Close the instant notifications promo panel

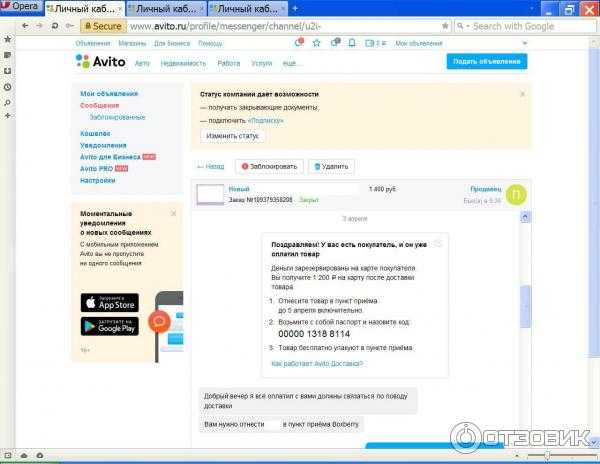pyautogui.click(x=173, y=213)
